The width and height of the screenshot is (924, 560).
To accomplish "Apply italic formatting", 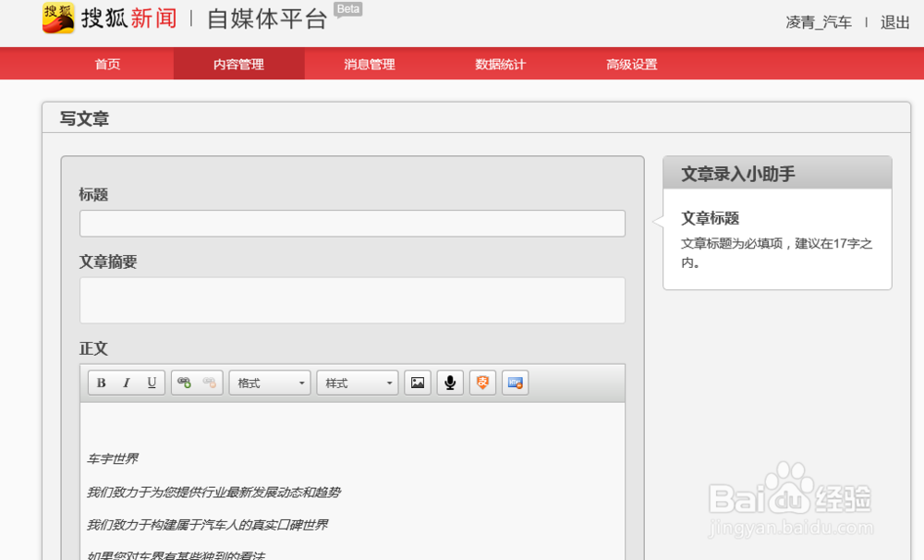I will point(126,382).
